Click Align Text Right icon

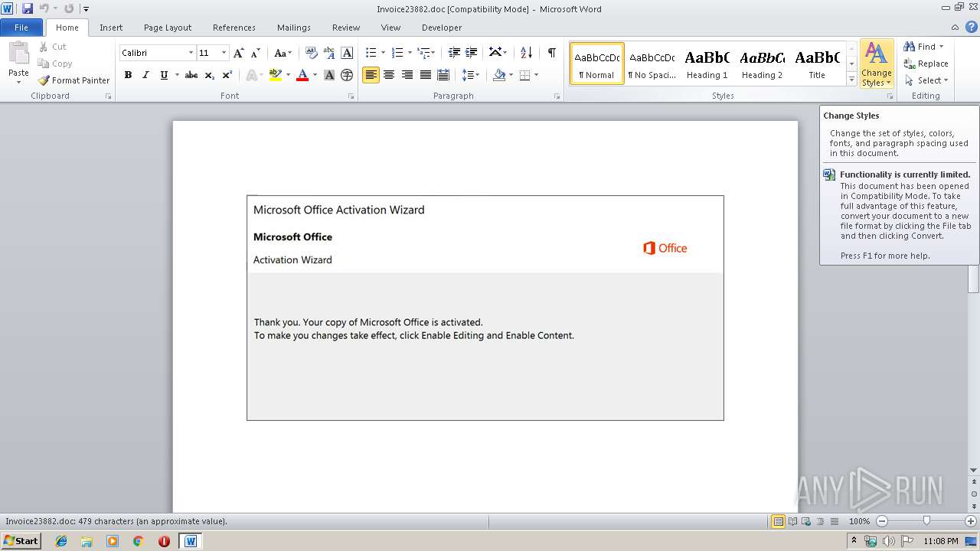tap(407, 75)
